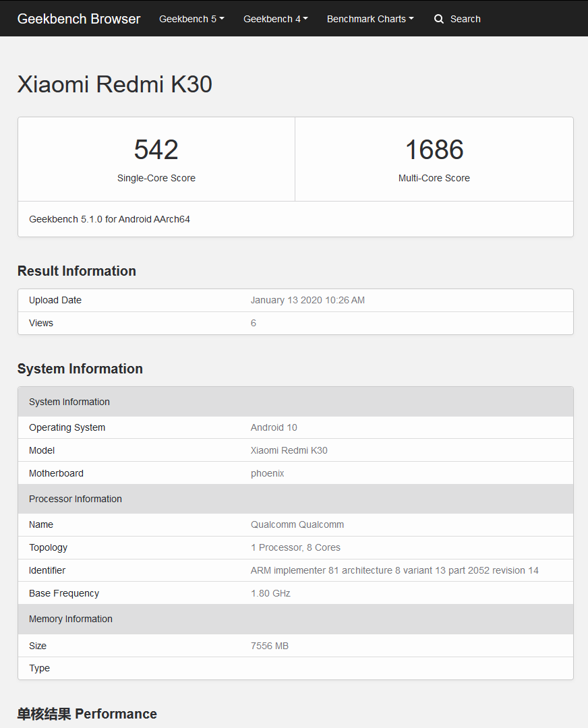
Task: Select the date January 13 2020 10:26 AM
Action: (308, 301)
